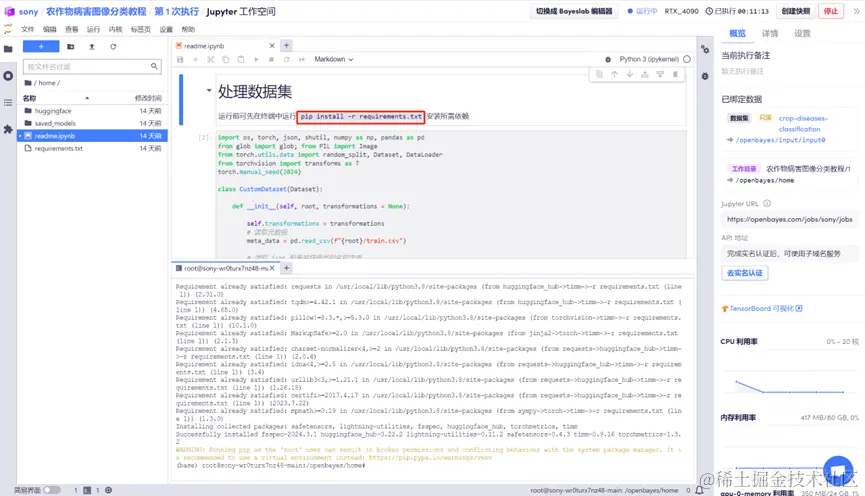The width and height of the screenshot is (865, 496).
Task: Click the 去实名认证 button
Action: click(x=745, y=273)
